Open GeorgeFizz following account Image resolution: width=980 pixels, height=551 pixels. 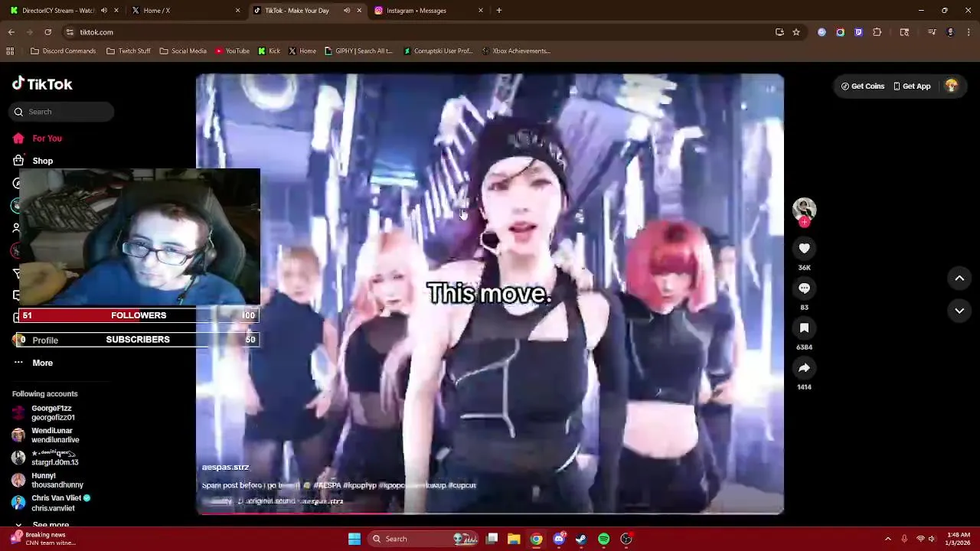53,412
